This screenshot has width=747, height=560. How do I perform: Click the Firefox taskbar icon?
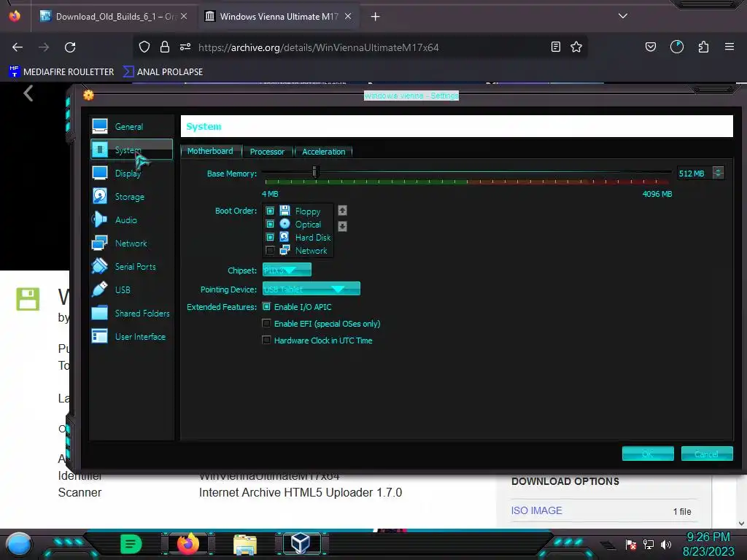pos(187,543)
